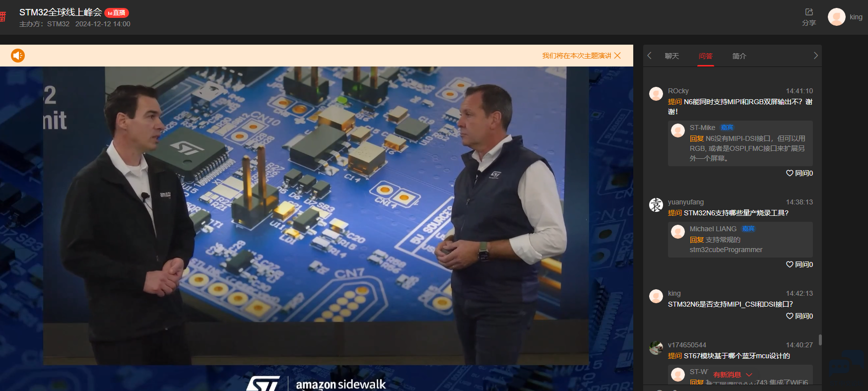Image resolution: width=868 pixels, height=391 pixels.
Task: Click the question about ST67模块 蓝牙mcu
Action: click(736, 356)
